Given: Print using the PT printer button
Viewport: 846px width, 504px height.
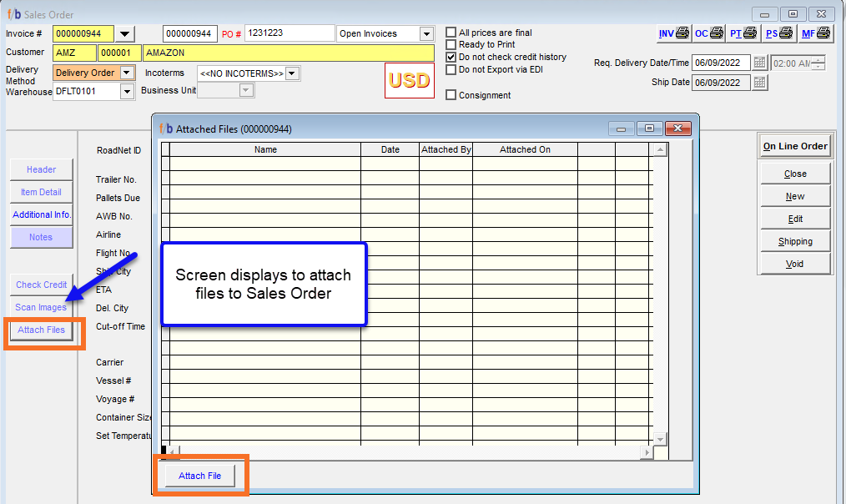Looking at the screenshot, I should click(743, 33).
